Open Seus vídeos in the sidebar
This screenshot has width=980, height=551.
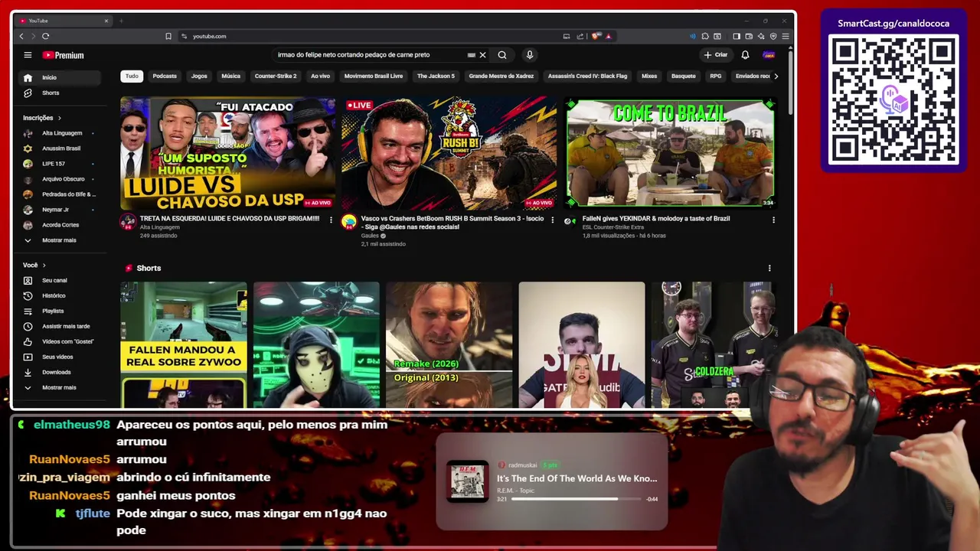pos(60,357)
